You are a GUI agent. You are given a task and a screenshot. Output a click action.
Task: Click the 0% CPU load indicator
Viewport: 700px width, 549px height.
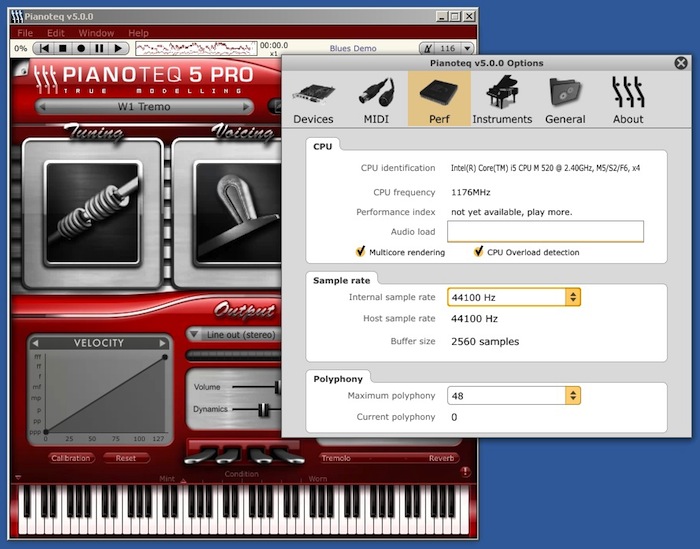click(x=21, y=48)
